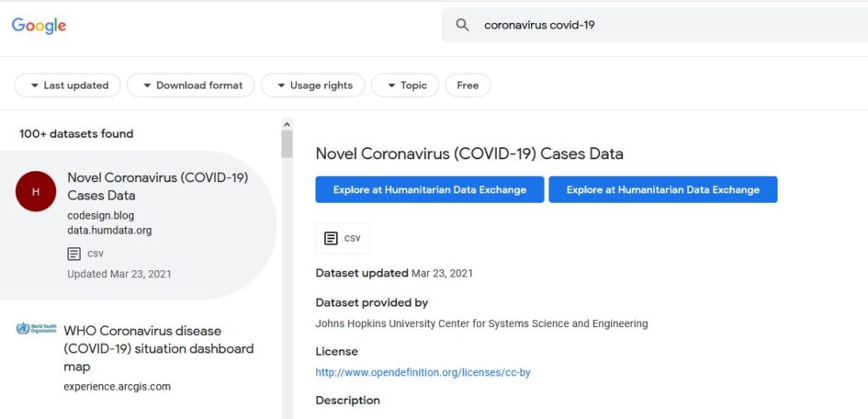Click second Explore at Humanitarian Data Exchange button
The height and width of the screenshot is (419, 868).
663,190
